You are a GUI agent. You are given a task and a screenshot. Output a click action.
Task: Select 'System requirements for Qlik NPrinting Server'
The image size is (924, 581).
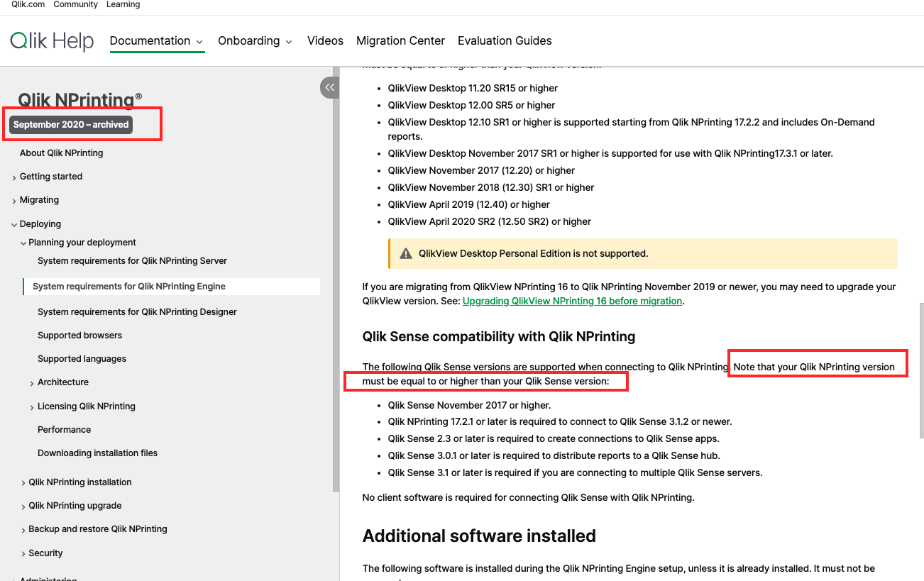coord(132,260)
